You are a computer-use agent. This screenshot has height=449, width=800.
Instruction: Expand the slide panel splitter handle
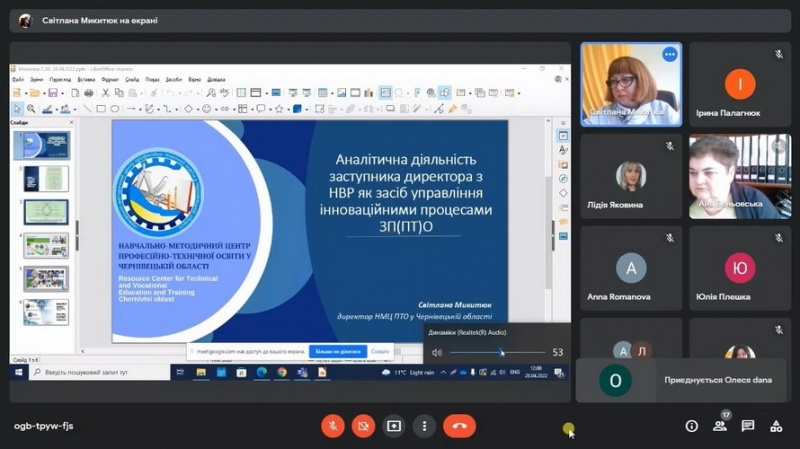77,236
